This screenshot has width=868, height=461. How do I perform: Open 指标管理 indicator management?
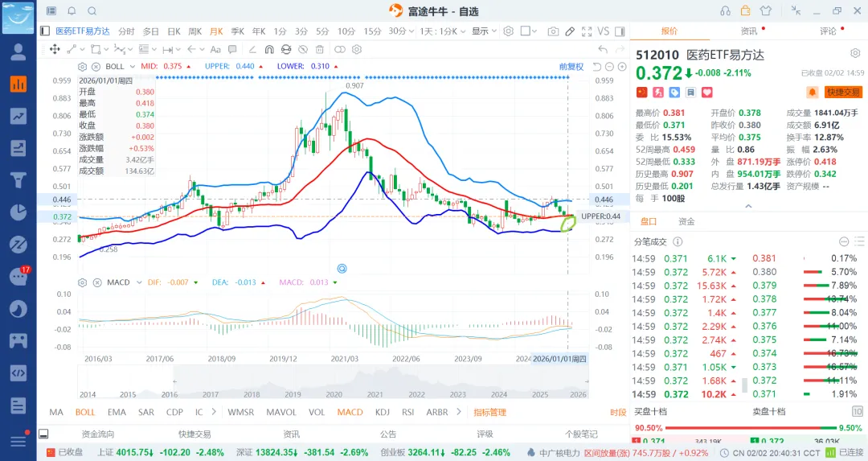[x=490, y=412]
